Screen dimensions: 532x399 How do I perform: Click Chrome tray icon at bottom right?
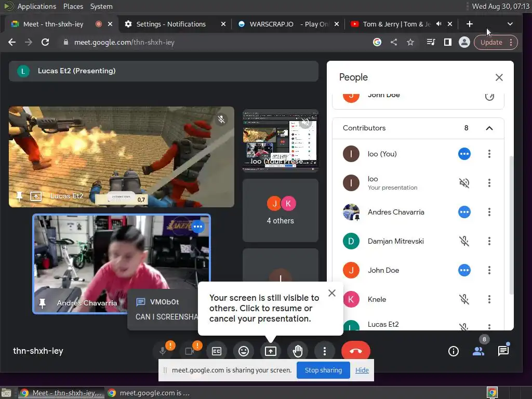click(492, 393)
